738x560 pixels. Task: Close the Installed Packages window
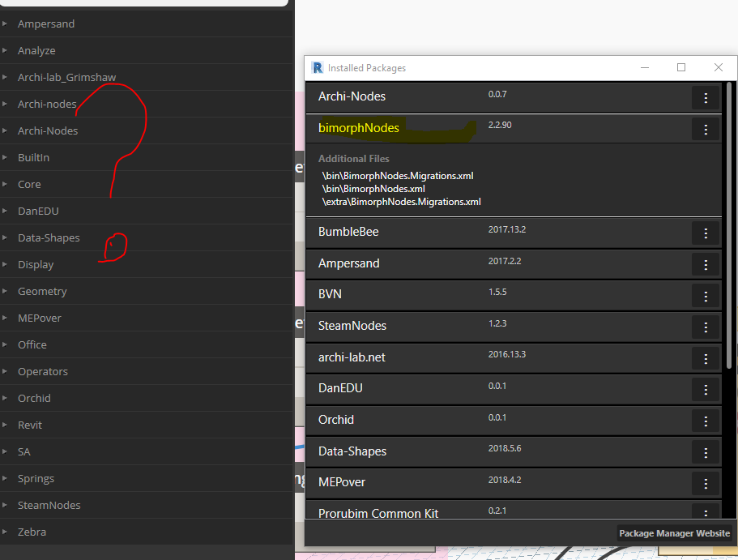[719, 68]
